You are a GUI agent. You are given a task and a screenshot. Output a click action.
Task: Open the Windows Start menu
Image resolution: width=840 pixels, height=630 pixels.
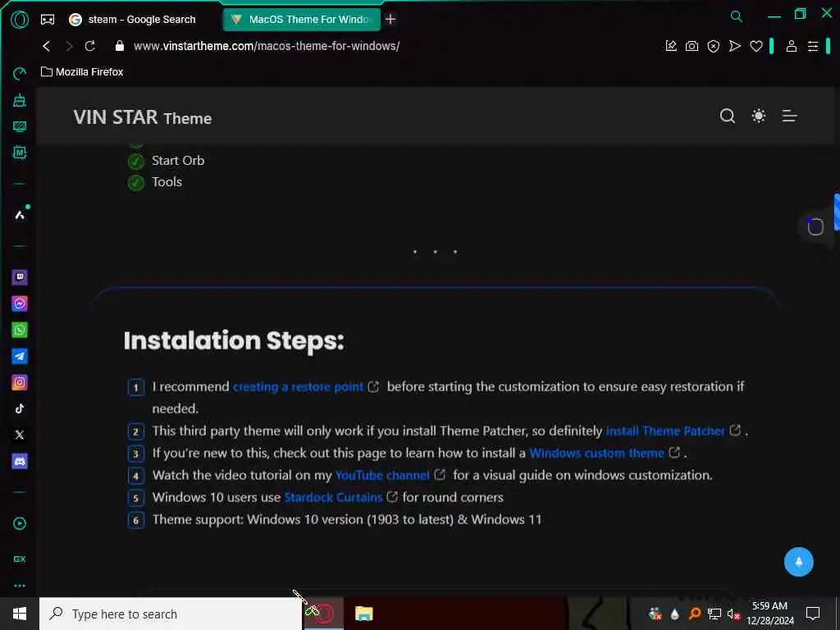pos(20,614)
